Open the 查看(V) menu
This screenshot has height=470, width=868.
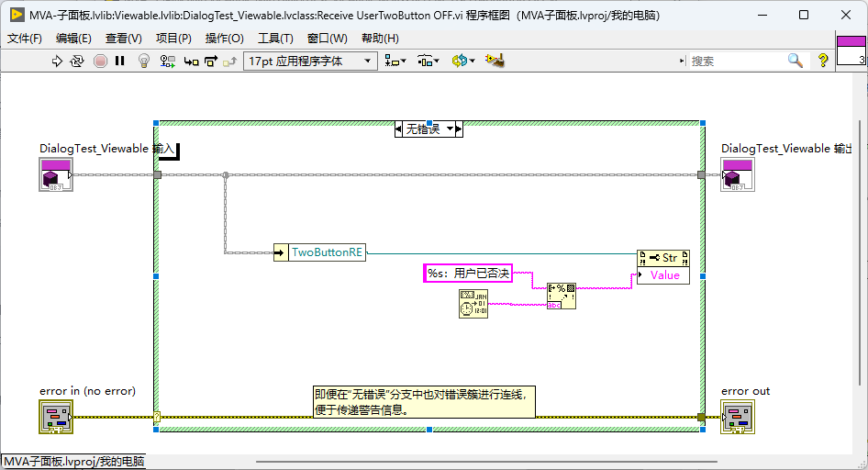point(124,39)
